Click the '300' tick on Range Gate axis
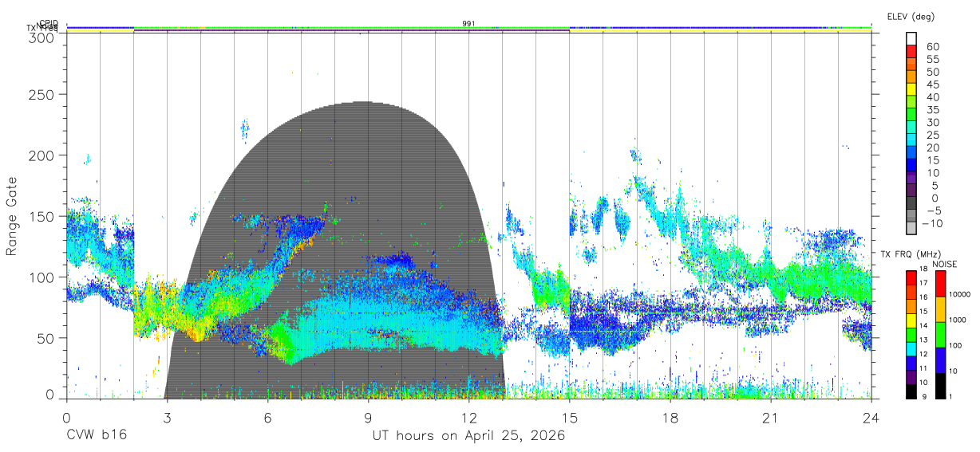980x452 pixels. click(x=40, y=37)
